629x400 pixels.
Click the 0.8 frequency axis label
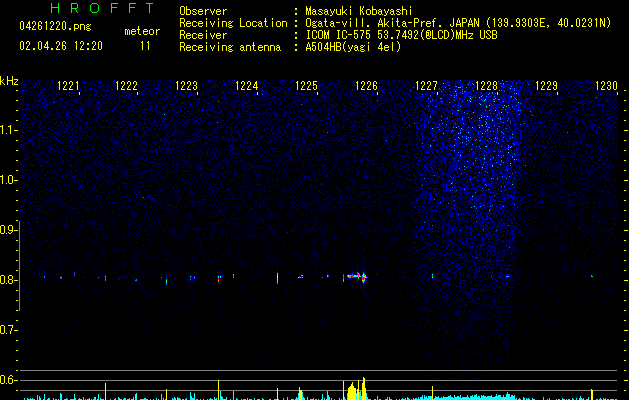[x=8, y=280]
